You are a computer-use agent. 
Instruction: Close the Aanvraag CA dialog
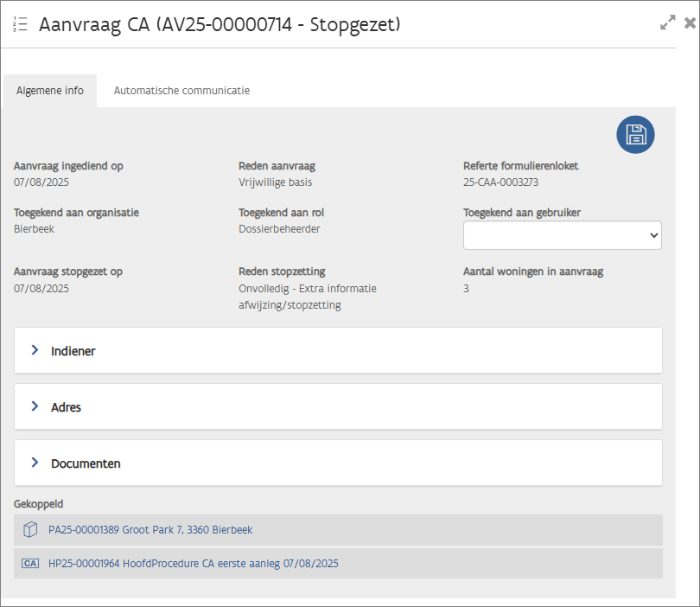690,23
